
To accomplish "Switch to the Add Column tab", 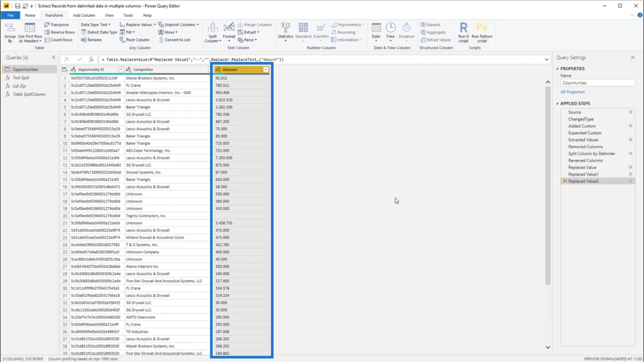I will tap(84, 15).
